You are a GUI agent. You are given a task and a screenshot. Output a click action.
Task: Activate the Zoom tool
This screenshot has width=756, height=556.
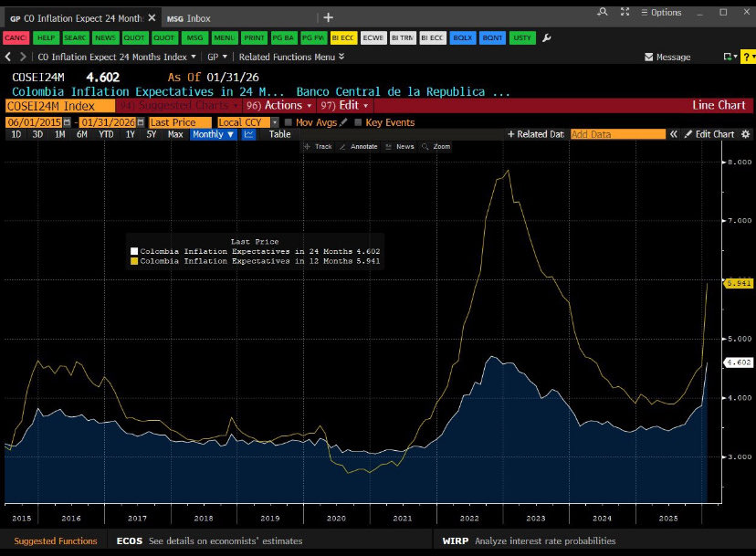tap(436, 147)
